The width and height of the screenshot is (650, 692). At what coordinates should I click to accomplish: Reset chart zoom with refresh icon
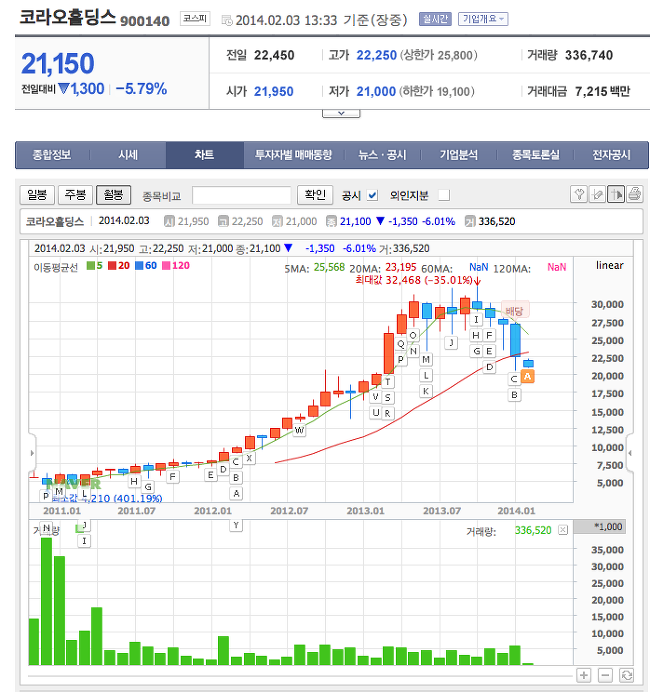[627, 675]
